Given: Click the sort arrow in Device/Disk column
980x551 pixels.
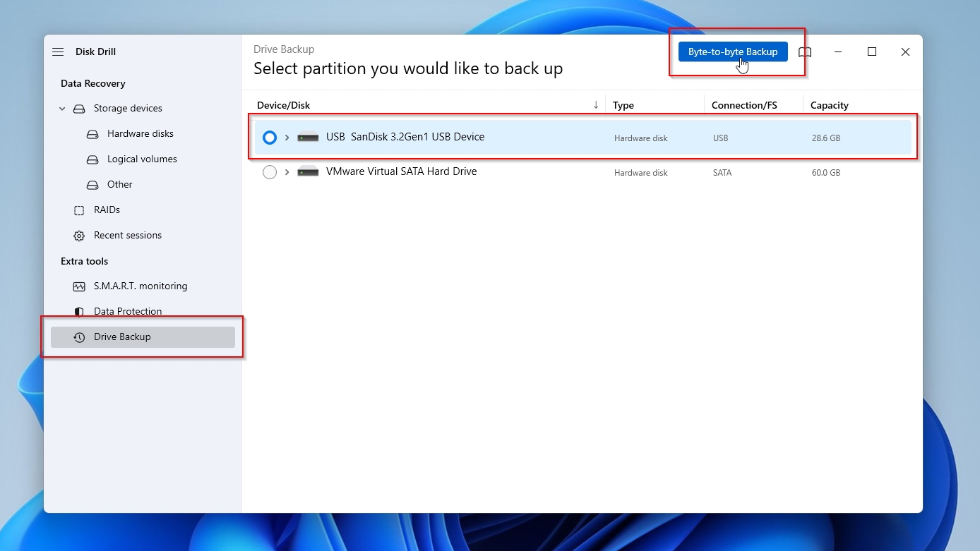Looking at the screenshot, I should pyautogui.click(x=596, y=105).
